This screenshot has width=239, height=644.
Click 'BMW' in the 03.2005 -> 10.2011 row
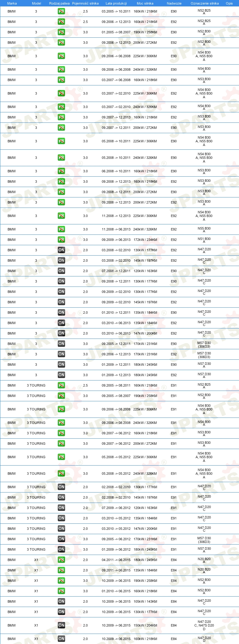[12, 11]
